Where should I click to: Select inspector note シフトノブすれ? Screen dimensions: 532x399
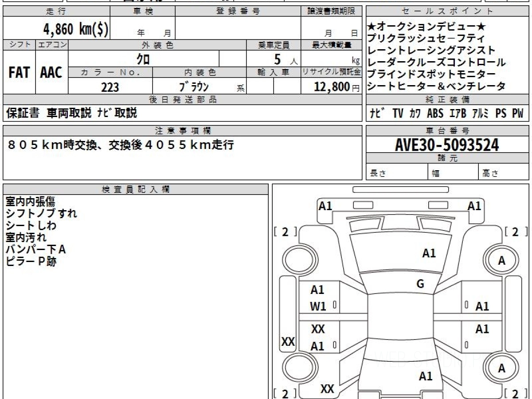coord(42,214)
